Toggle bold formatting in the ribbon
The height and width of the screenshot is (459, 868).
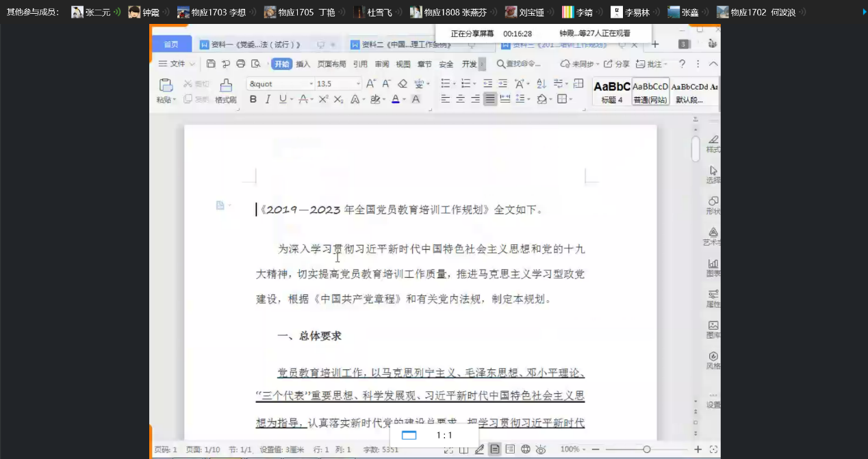(x=253, y=99)
